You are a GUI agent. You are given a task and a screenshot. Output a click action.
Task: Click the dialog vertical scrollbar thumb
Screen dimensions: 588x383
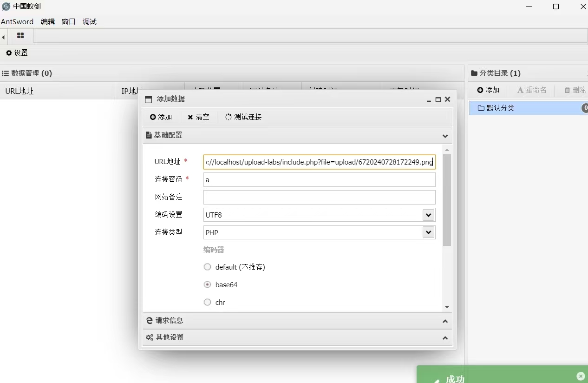[447, 200]
